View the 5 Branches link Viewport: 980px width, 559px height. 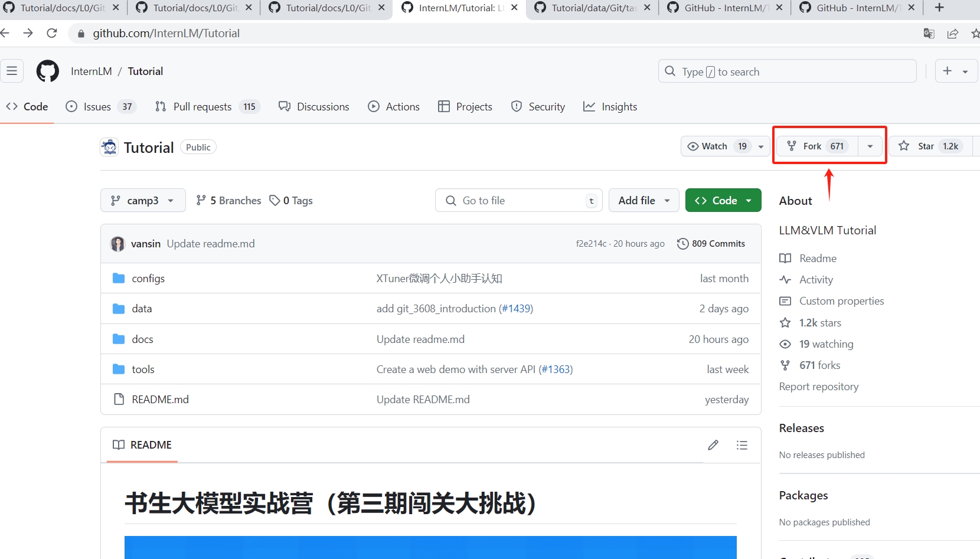[228, 201]
